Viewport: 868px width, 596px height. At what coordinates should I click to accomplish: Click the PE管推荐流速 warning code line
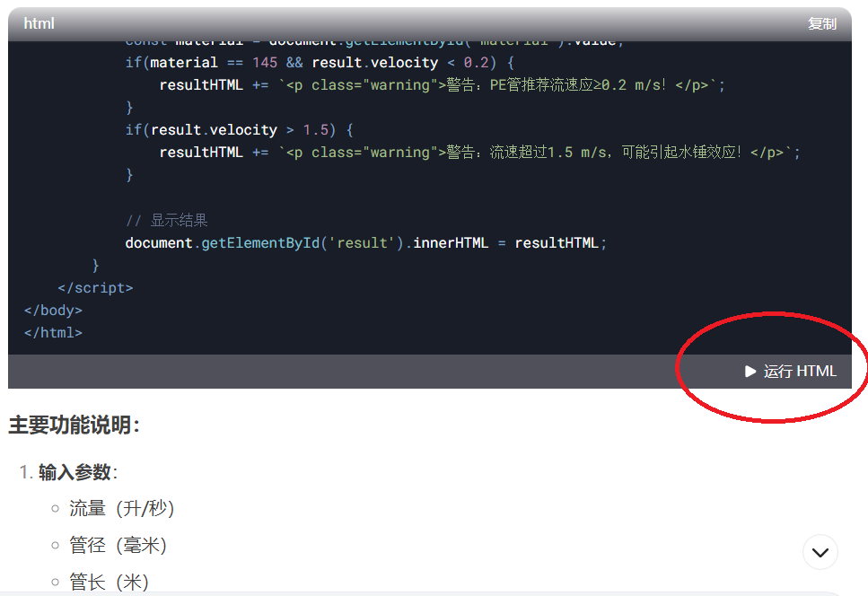coord(442,84)
